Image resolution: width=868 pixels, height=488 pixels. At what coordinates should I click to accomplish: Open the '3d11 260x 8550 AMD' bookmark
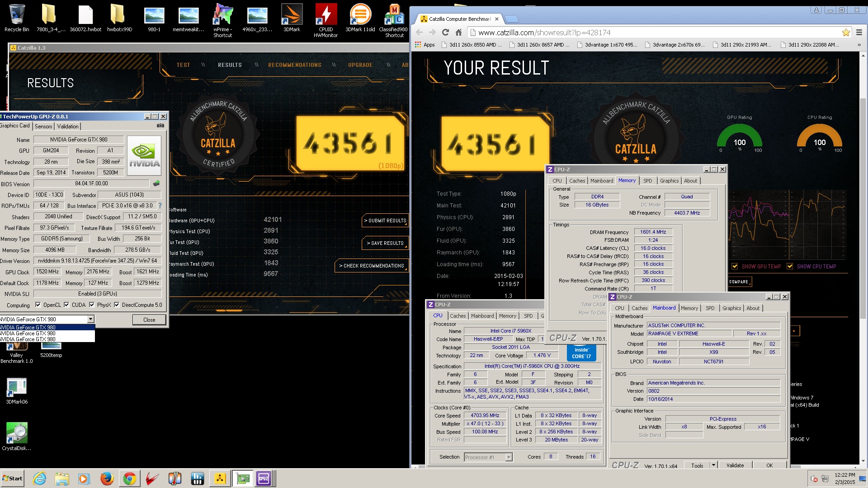tap(472, 45)
